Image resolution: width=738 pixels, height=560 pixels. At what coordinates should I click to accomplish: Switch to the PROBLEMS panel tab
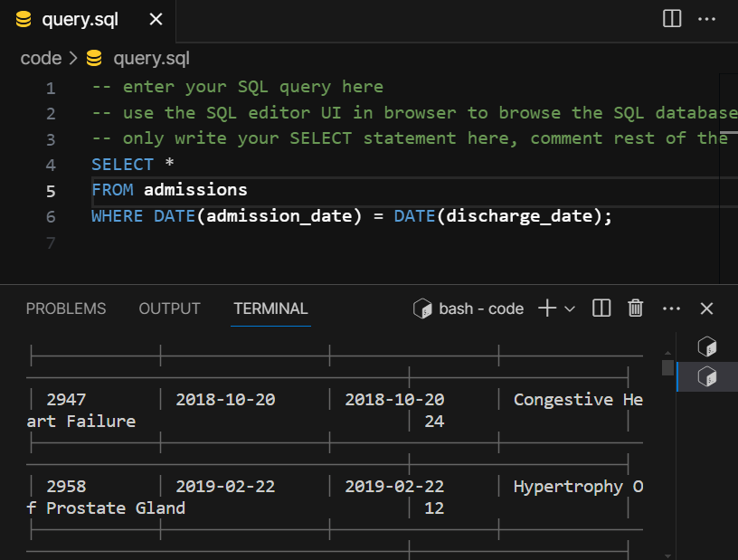tap(66, 308)
